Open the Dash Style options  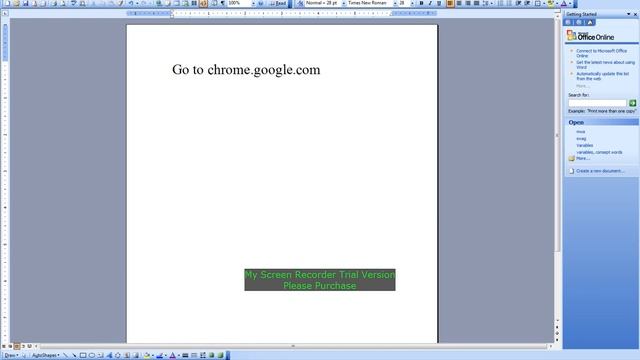click(x=194, y=356)
